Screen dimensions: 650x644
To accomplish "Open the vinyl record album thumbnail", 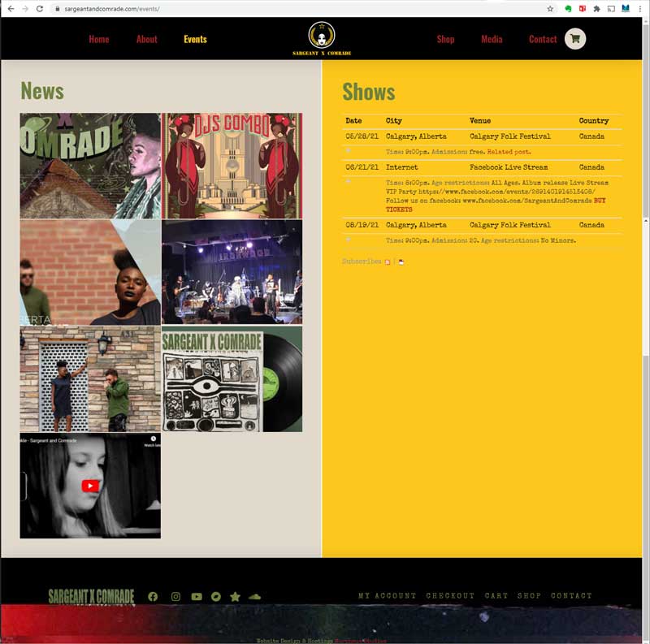I will pyautogui.click(x=232, y=379).
